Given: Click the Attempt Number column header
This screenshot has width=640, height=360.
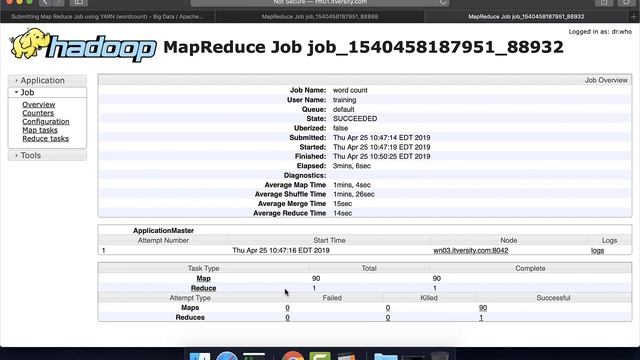Looking at the screenshot, I should tap(163, 240).
